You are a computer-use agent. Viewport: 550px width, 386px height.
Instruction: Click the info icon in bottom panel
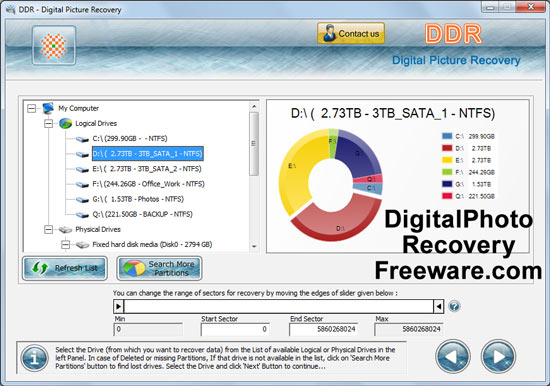(34, 358)
